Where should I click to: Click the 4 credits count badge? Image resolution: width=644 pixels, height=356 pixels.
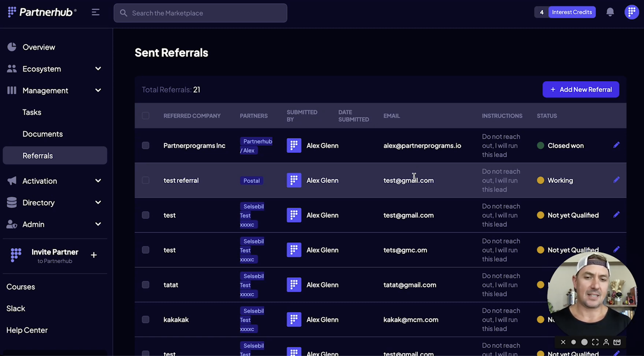click(x=541, y=12)
